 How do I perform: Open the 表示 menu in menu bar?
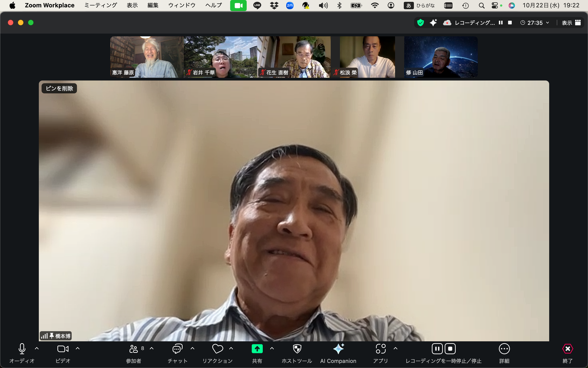point(132,6)
